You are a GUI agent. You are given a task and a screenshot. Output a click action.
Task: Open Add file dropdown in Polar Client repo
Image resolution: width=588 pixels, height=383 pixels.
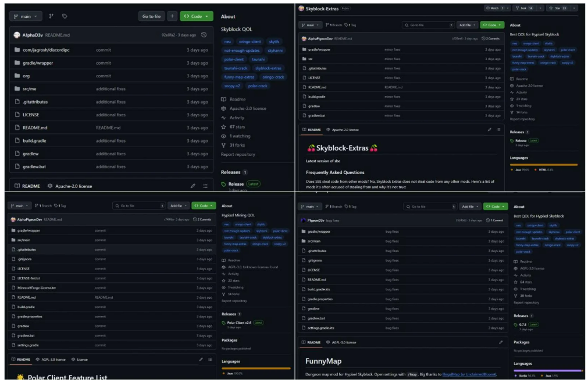tap(179, 205)
